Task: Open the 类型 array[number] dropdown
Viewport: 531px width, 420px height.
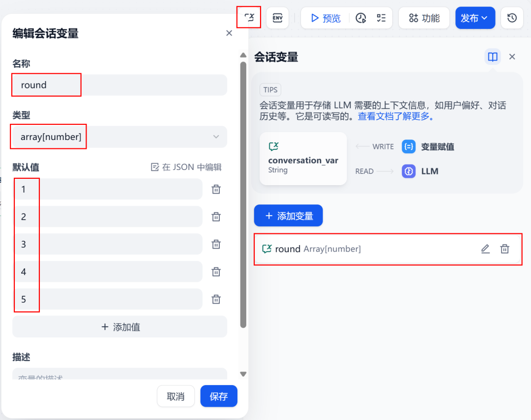Action: pos(119,137)
